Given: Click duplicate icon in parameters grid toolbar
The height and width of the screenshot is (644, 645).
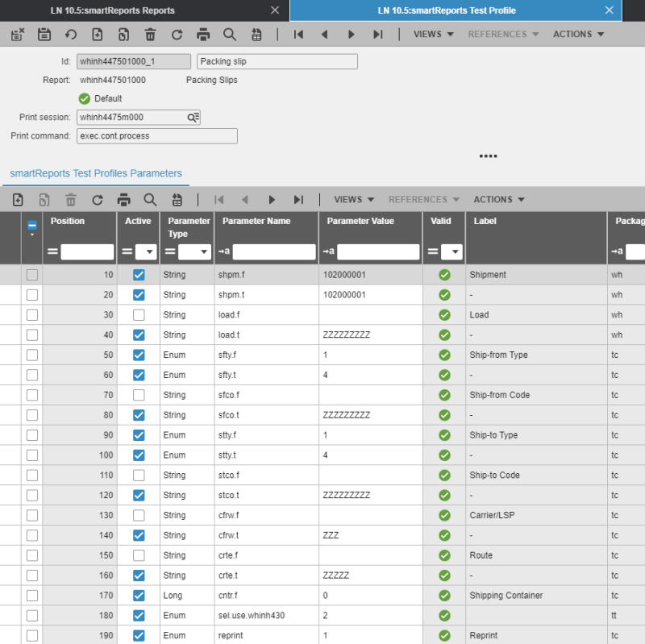Looking at the screenshot, I should click(x=44, y=200).
